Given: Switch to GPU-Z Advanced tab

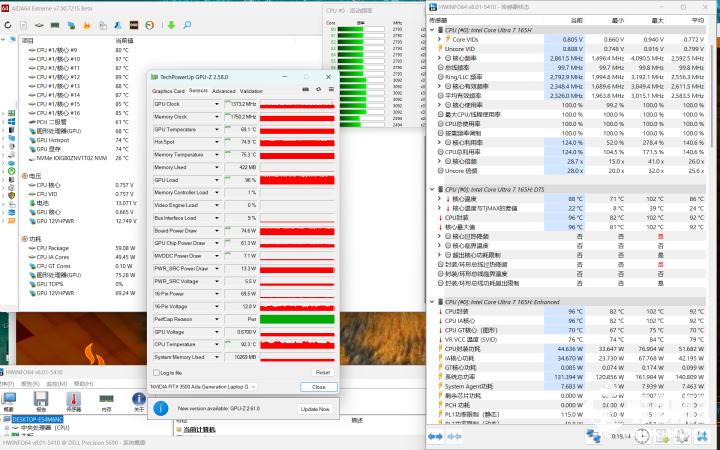Looking at the screenshot, I should pos(224,91).
